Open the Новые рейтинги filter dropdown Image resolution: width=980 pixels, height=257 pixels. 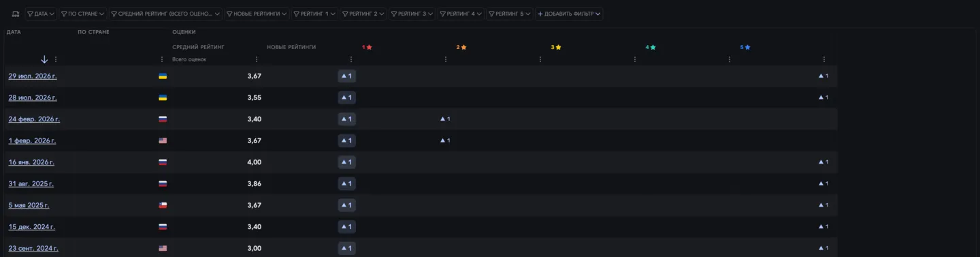coord(257,14)
